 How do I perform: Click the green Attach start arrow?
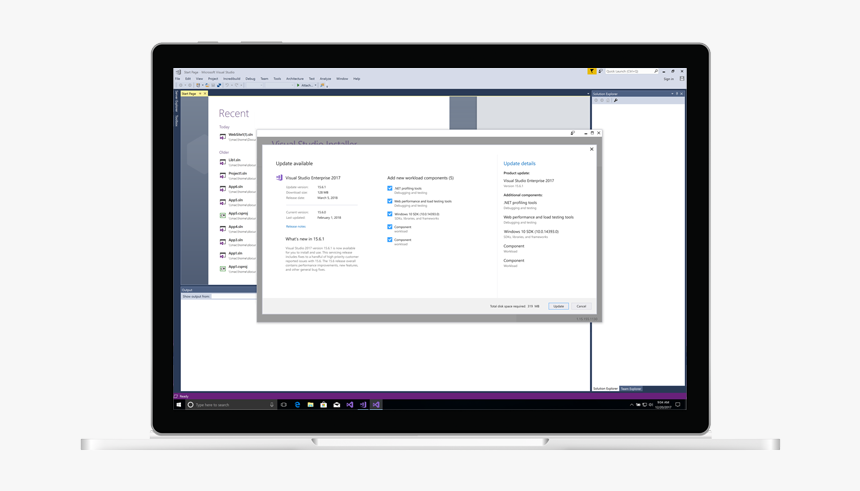point(298,85)
